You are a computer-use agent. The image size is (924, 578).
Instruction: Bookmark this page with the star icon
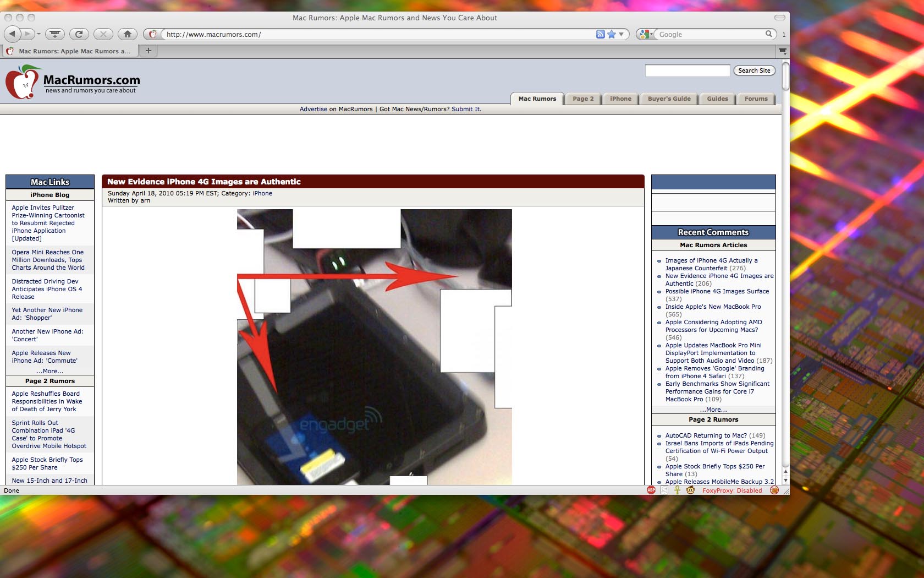[611, 34]
